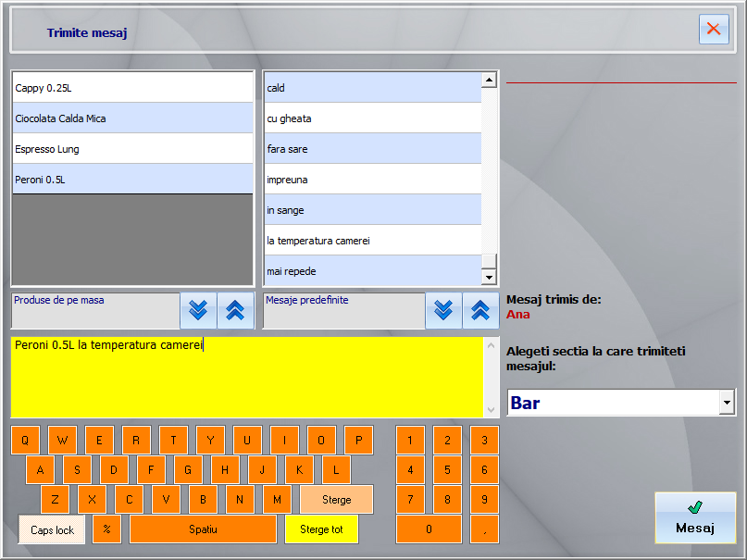Tap number 0 on the numeric pad

pyautogui.click(x=429, y=529)
